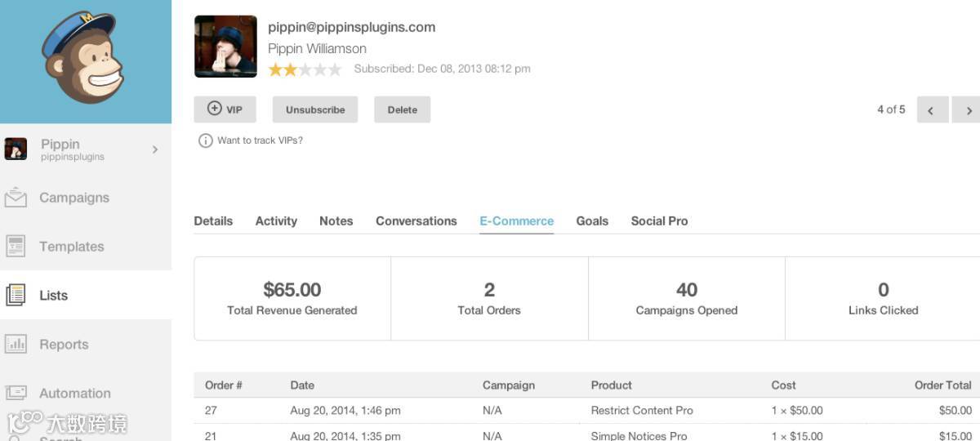
Task: Open Reports in the sidebar
Action: [64, 345]
